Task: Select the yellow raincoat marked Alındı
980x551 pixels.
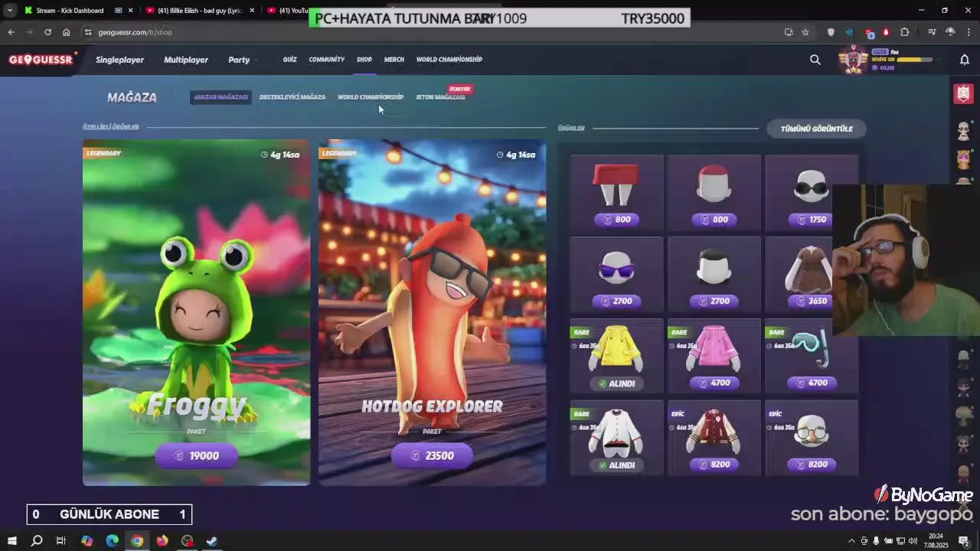Action: (616, 357)
